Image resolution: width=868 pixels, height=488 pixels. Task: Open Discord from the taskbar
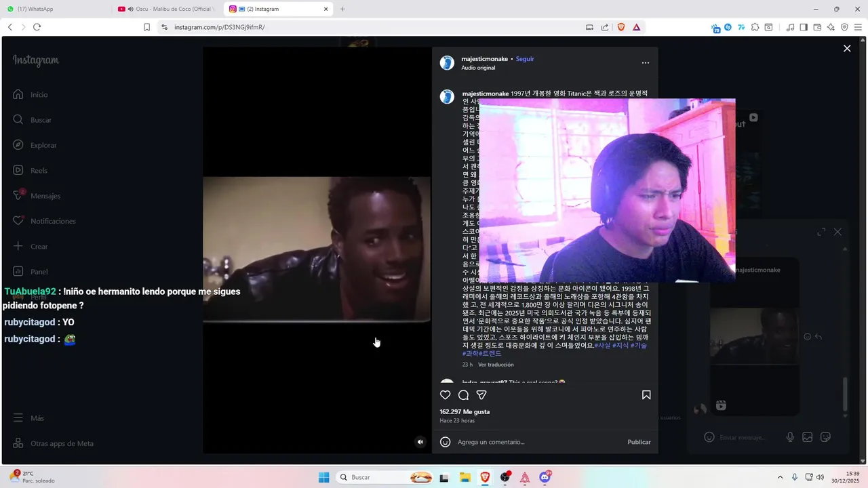[545, 477]
